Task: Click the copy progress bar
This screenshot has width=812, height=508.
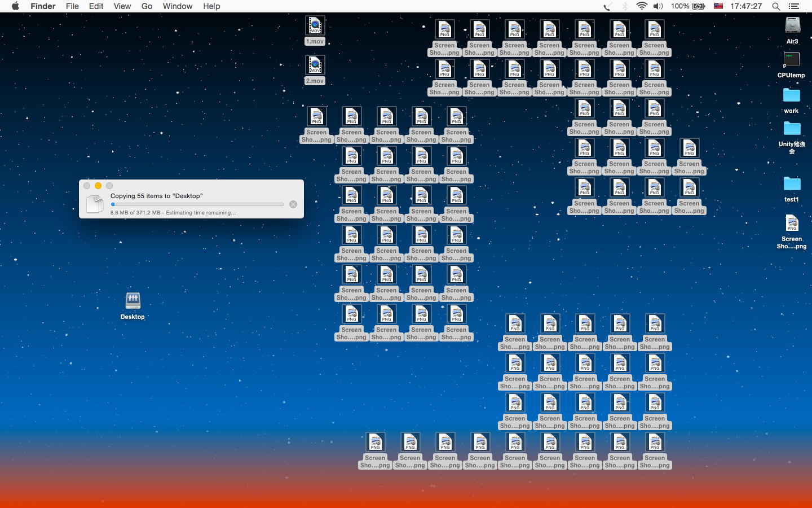Action: 197,204
